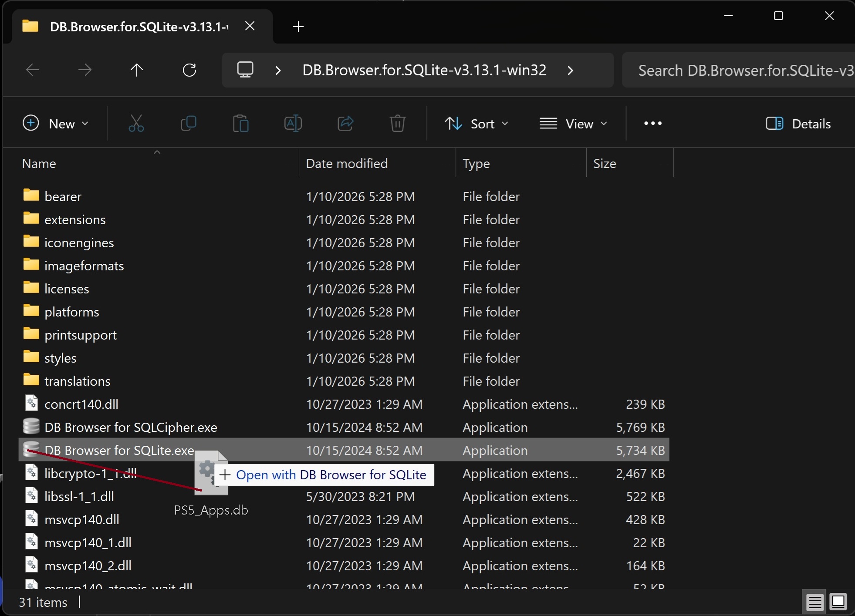The height and width of the screenshot is (616, 855).
Task: Select the translations folder icon
Action: 31,380
